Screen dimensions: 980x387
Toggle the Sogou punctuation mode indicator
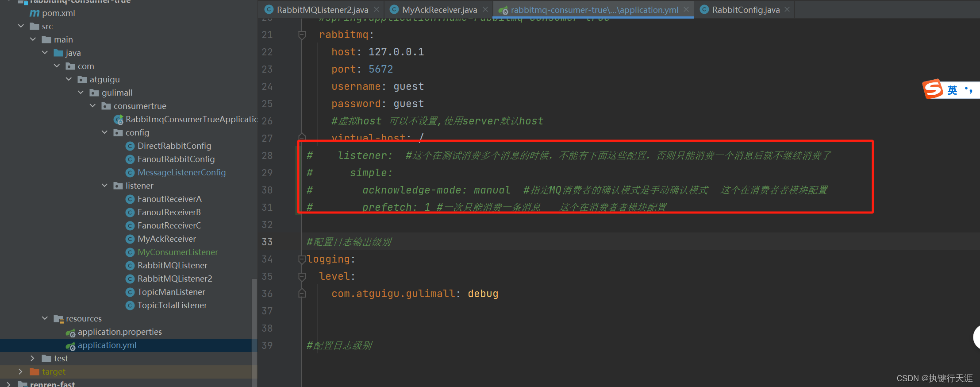click(968, 90)
